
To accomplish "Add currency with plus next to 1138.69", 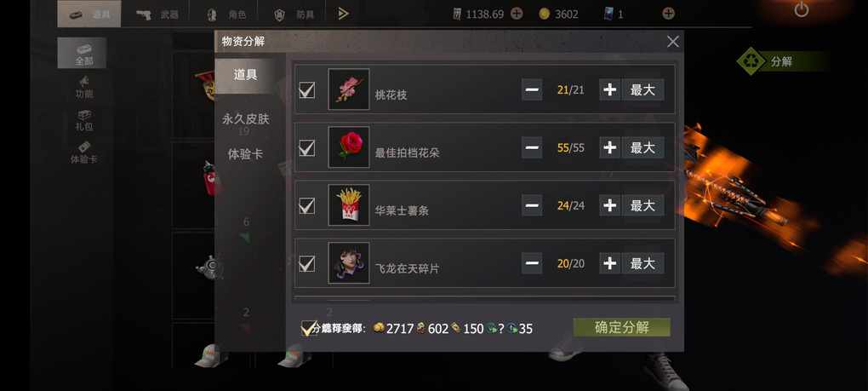I will click(x=517, y=14).
